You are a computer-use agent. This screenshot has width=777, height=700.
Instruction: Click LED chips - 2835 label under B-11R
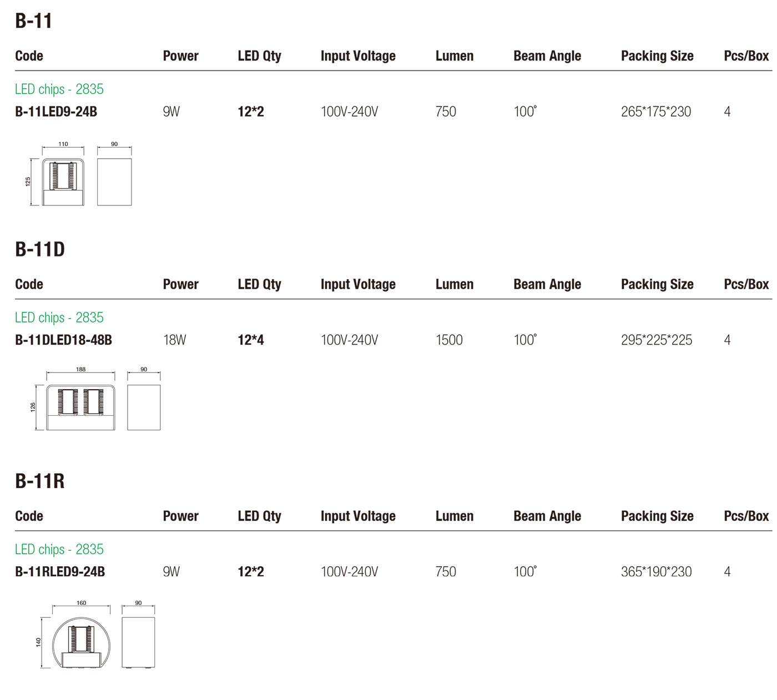(x=59, y=549)
